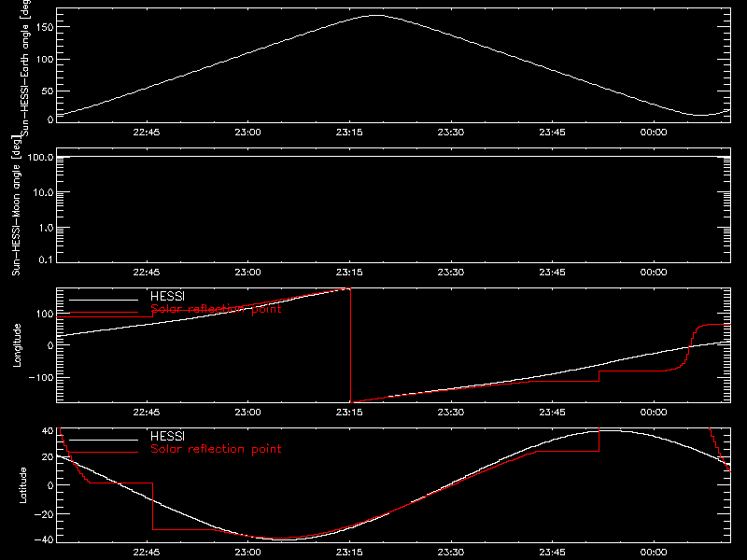Screen dimensions: 747x560
Task: Select the -100 tick label on Longitude axis
Action: (41, 377)
